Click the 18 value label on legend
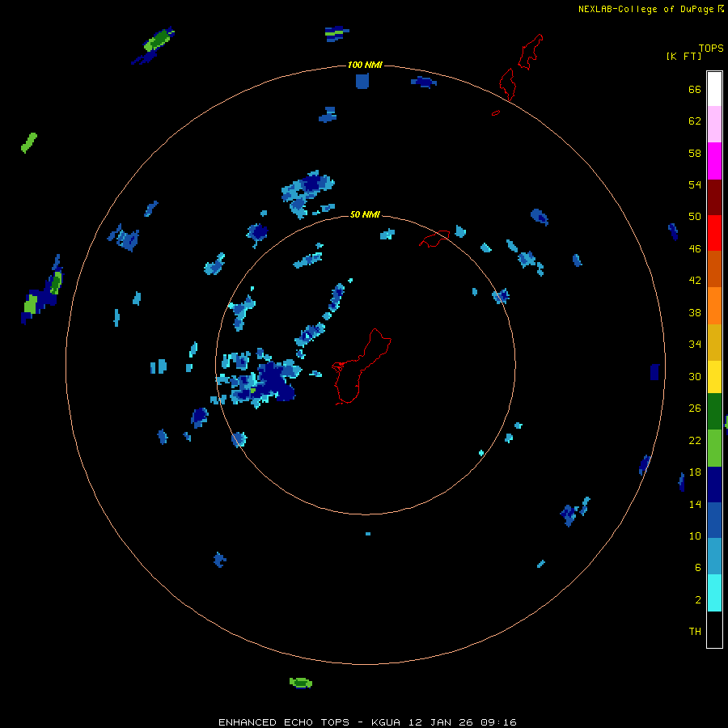The width and height of the screenshot is (728, 728). click(x=695, y=472)
